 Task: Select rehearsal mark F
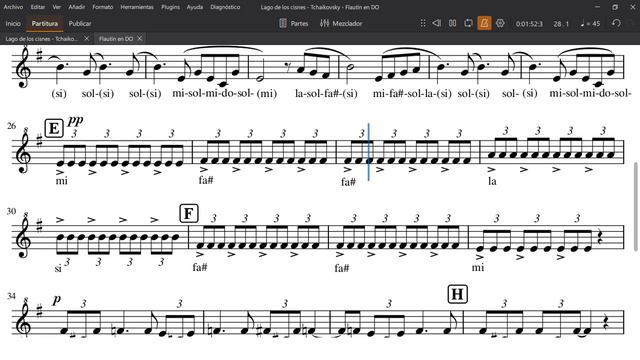point(189,213)
